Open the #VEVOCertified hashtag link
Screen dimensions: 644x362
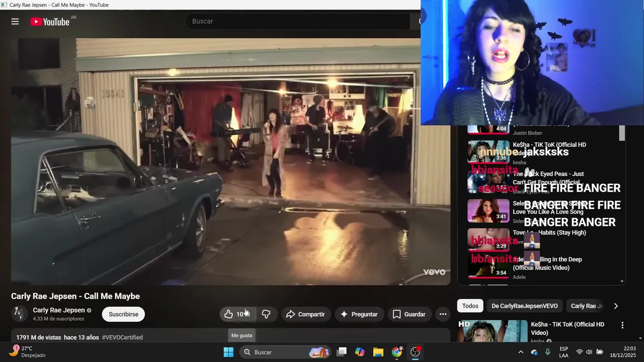tap(122, 337)
